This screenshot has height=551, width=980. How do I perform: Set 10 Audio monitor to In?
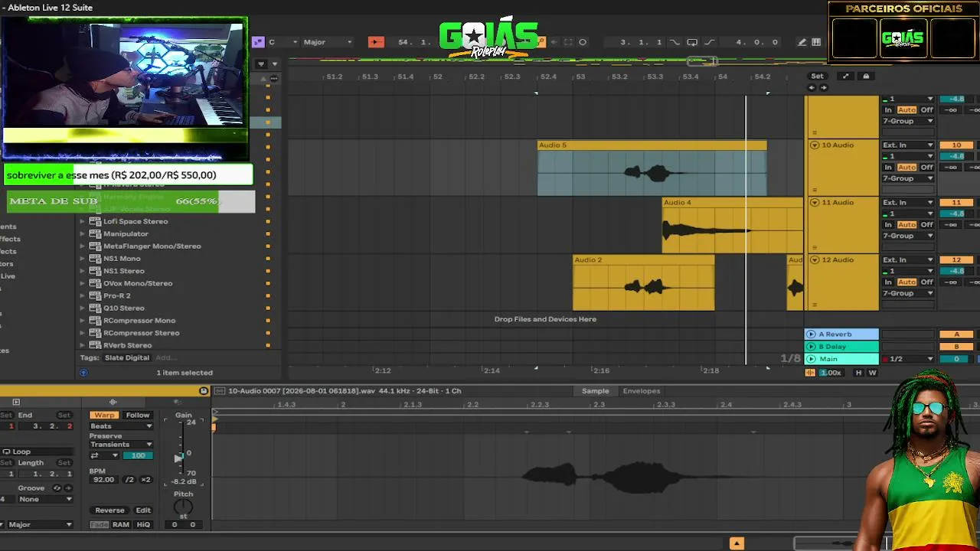pos(888,167)
